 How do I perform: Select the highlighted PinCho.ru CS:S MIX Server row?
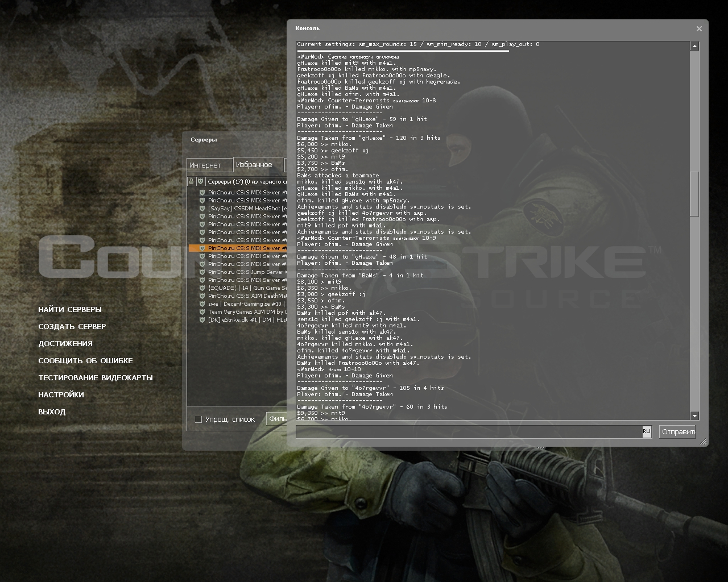[238, 248]
